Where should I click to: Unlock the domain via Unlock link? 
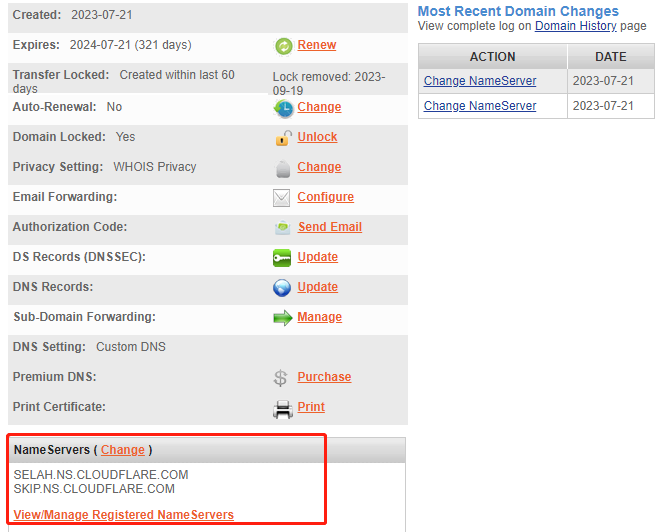[317, 137]
